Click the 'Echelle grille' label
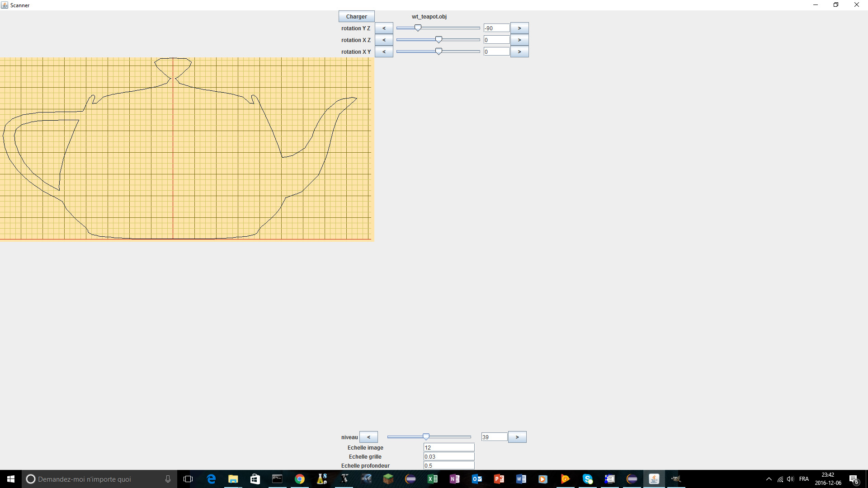868x488 pixels. tap(365, 457)
